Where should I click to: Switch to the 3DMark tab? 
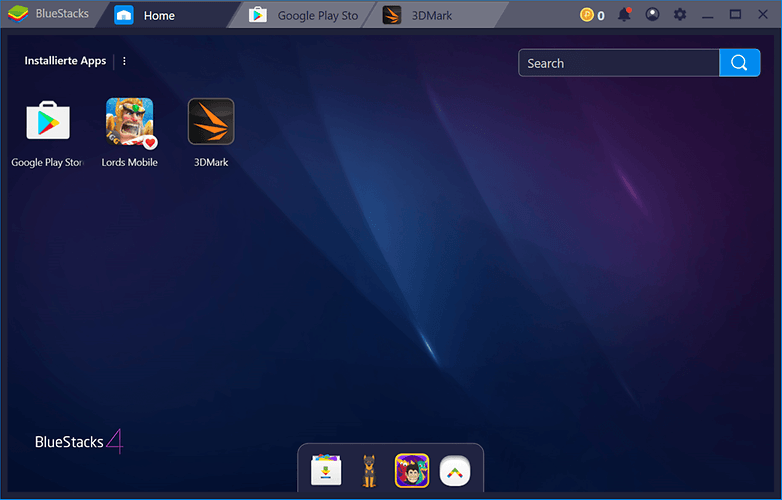(430, 15)
